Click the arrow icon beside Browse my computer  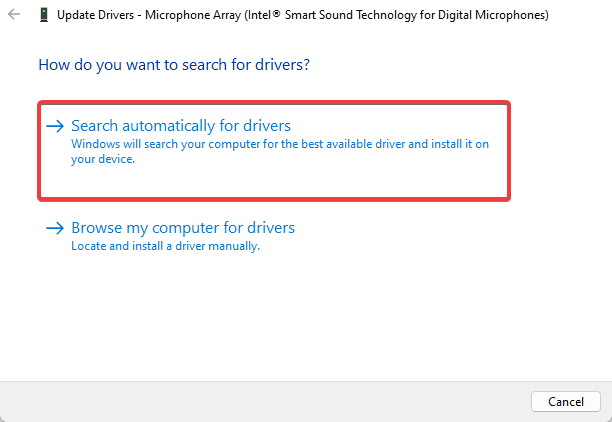pos(55,228)
